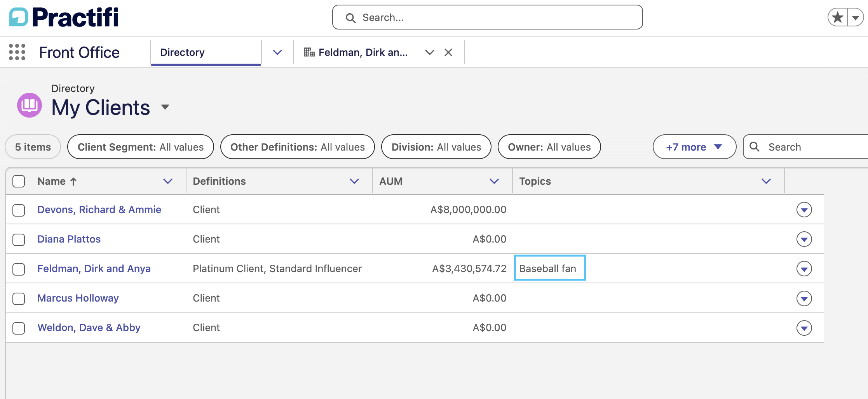Show row actions for Diana Plattos
The height and width of the screenshot is (399, 868).
coord(804,239)
